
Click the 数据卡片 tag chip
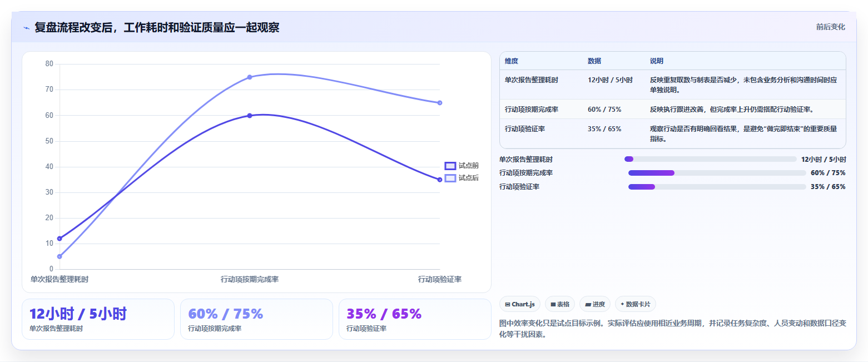point(636,304)
